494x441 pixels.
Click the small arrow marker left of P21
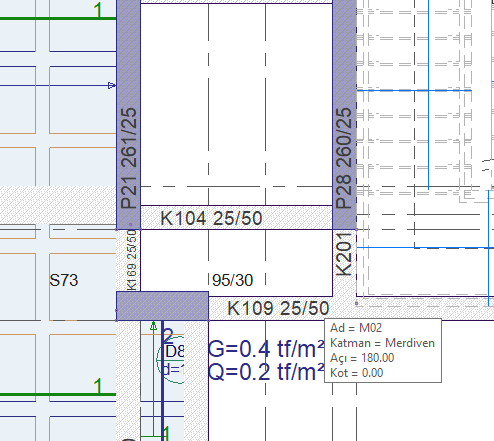tap(112, 86)
